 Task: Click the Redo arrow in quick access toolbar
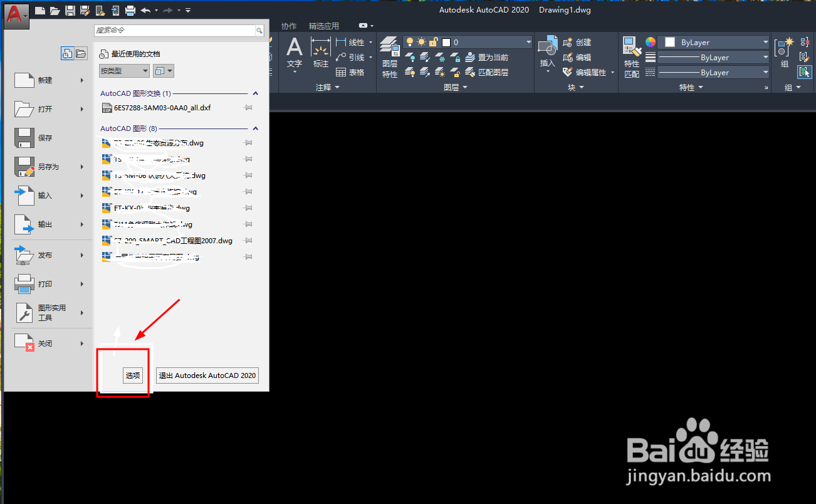[167, 10]
